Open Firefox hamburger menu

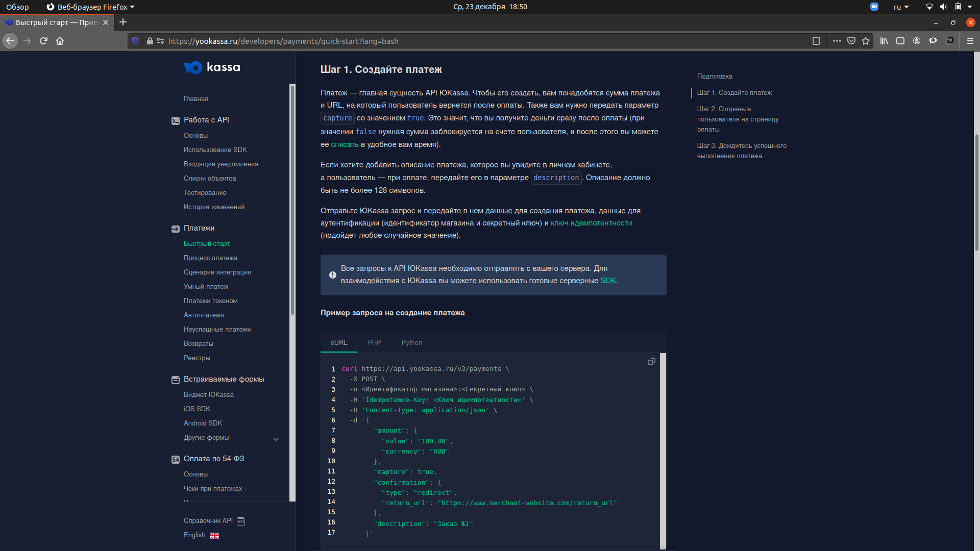coord(970,41)
